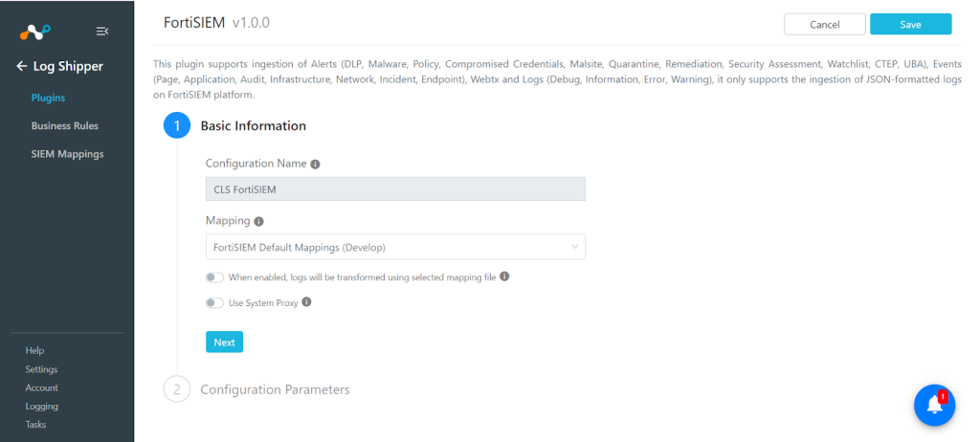
Task: Collapse the sidebar with the menu fold icon
Action: pos(102,32)
